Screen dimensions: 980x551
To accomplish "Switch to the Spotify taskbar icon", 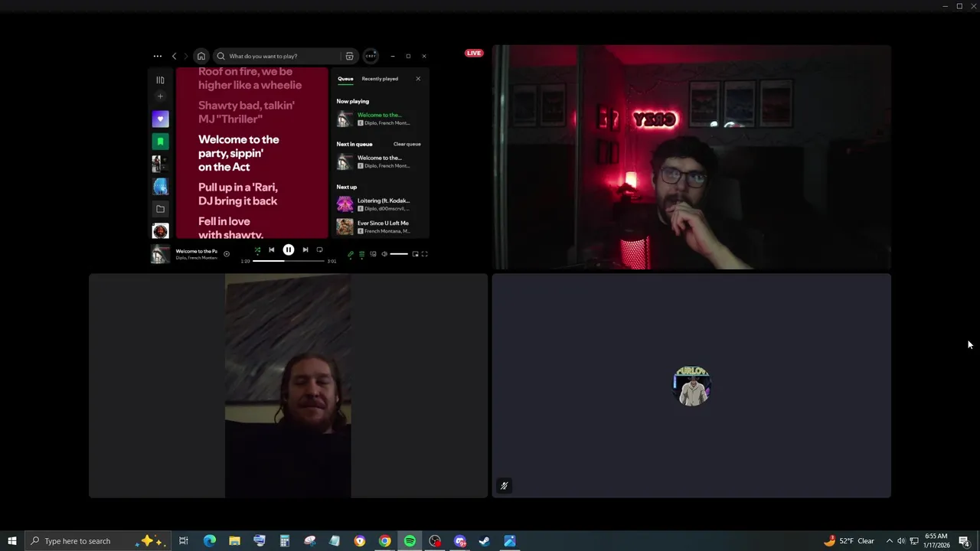I will [x=410, y=541].
